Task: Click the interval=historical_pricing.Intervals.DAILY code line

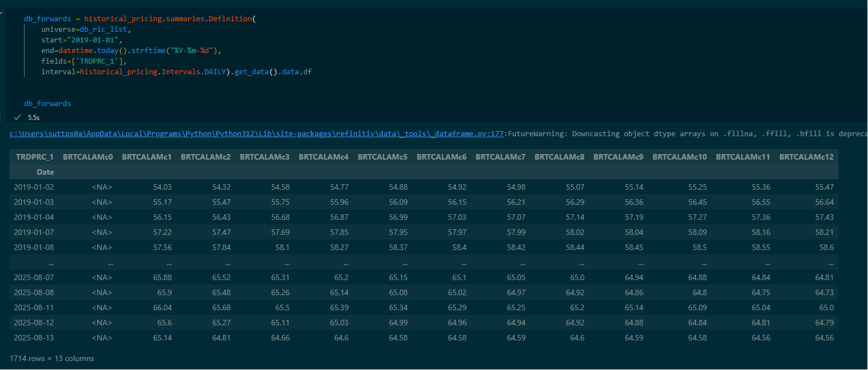Action: click(x=176, y=72)
